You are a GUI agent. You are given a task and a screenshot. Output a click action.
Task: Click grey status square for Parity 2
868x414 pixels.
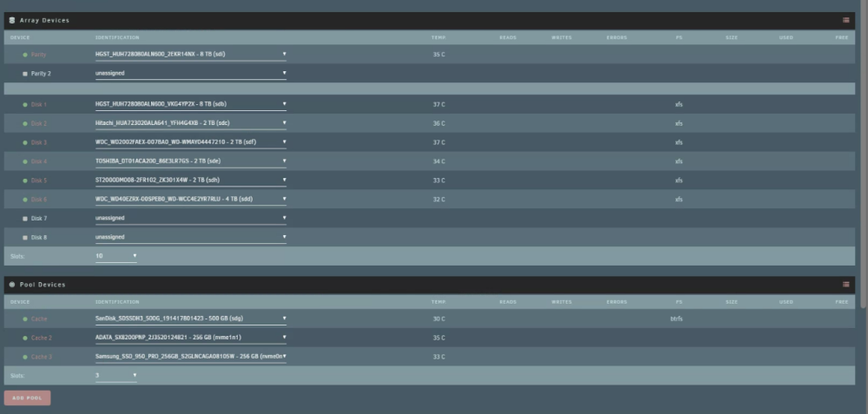coord(25,74)
